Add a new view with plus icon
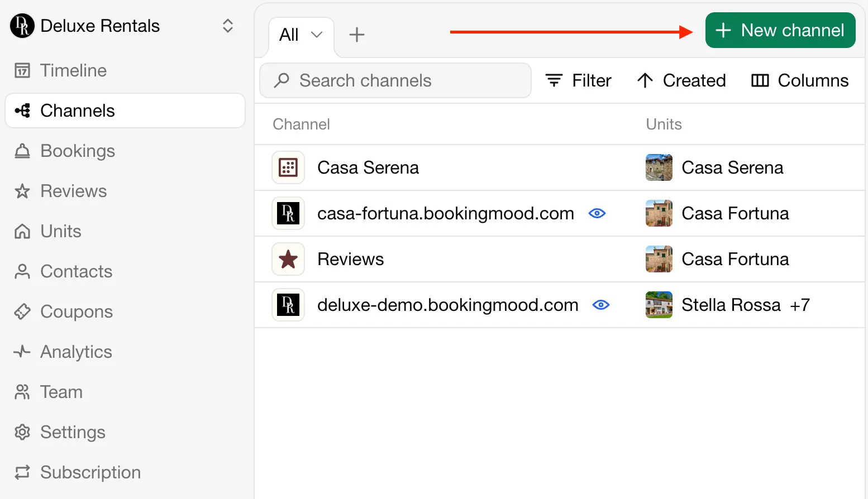 click(x=356, y=35)
